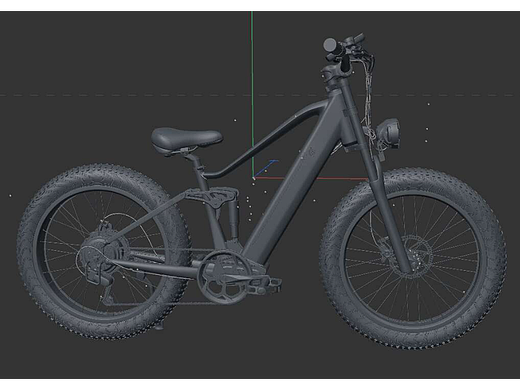This screenshot has height=390, width=520.
Task: Select the chainring crank guard
Action: pyautogui.click(x=223, y=276)
